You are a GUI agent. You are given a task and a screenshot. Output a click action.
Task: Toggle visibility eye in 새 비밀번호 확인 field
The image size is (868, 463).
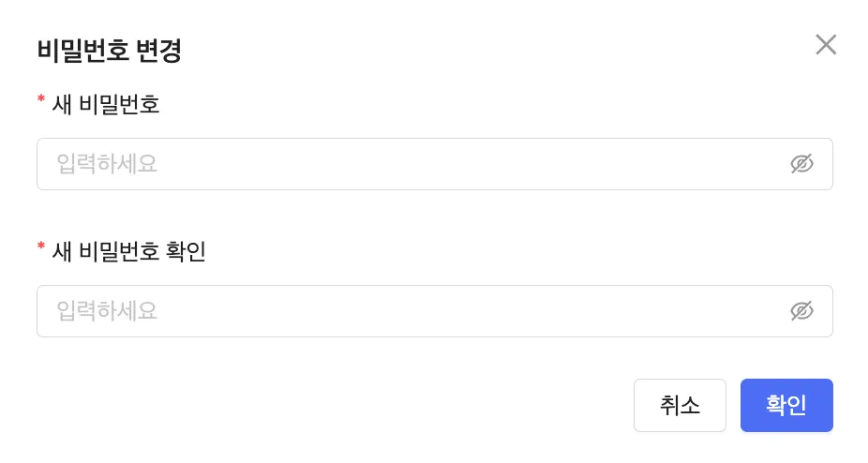pyautogui.click(x=801, y=311)
